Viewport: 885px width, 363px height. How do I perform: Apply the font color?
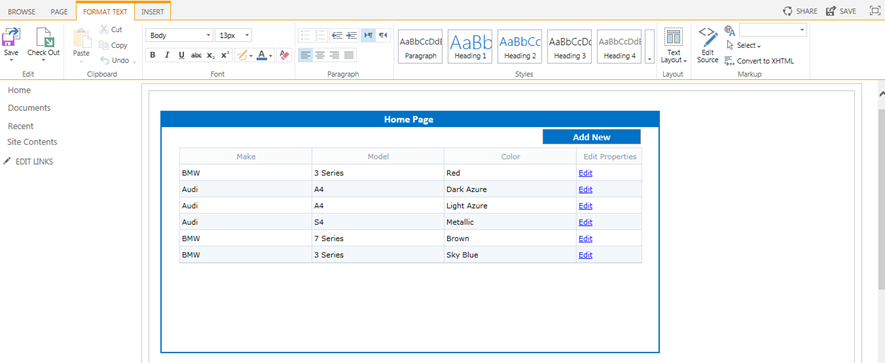261,55
